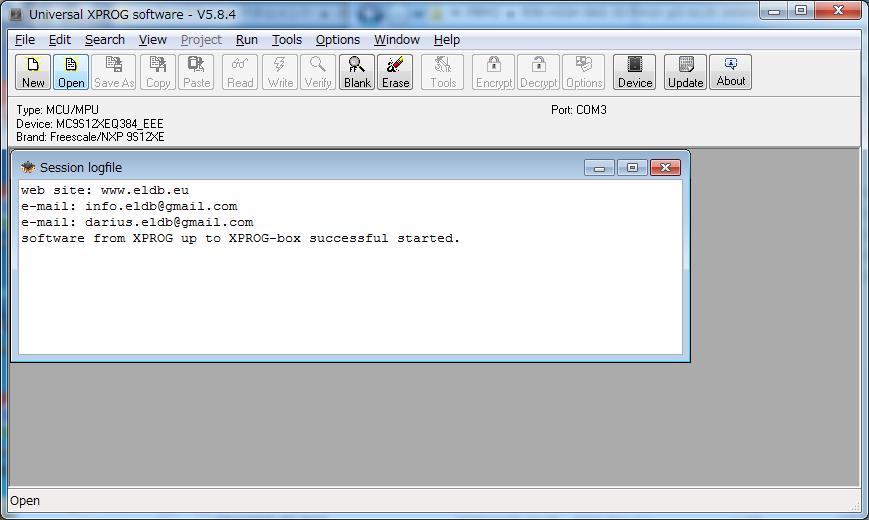Run the Blank check tool
The width and height of the screenshot is (869, 520).
point(357,72)
